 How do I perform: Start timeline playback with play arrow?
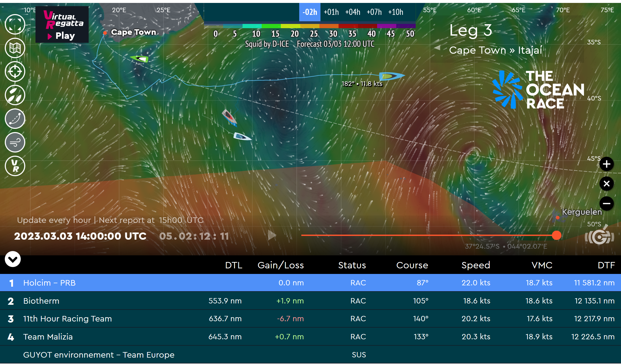(272, 235)
